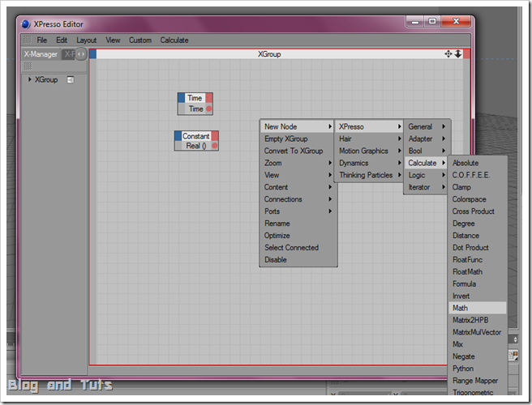Switch to the X-Manager tab
Image resolution: width=532 pixels, height=405 pixels.
coord(41,54)
